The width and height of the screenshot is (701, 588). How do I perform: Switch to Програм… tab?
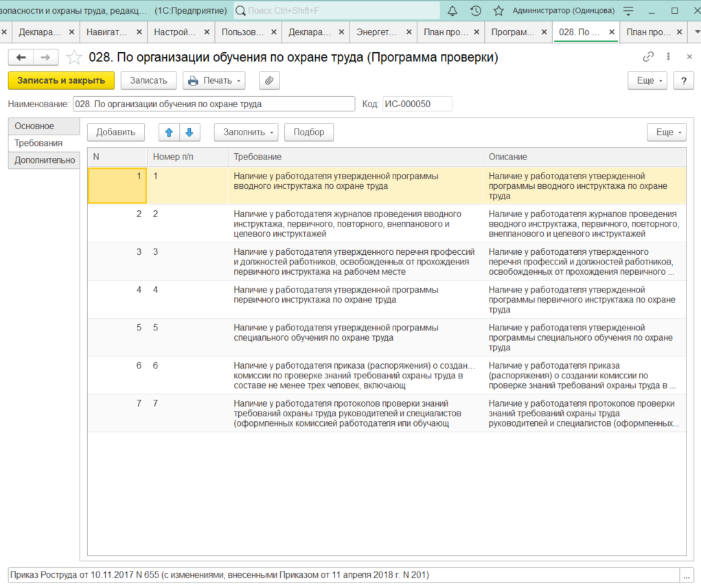(x=512, y=32)
